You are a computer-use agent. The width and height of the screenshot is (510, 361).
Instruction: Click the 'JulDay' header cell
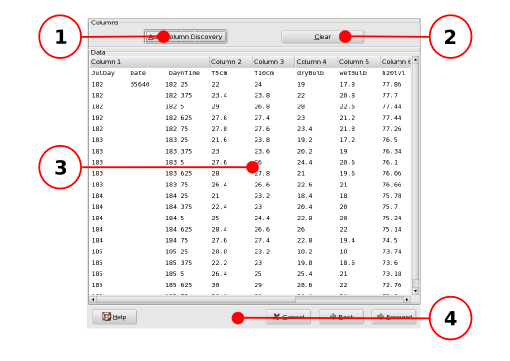point(103,73)
